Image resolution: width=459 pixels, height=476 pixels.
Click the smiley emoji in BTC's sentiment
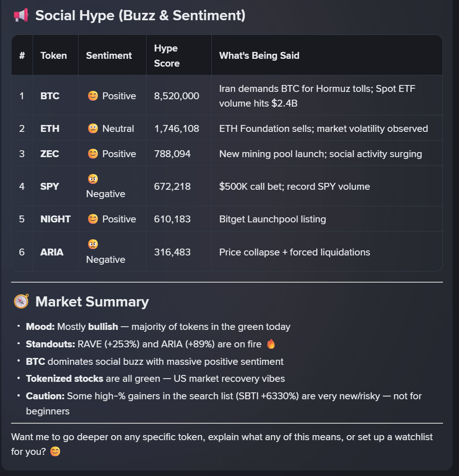pos(93,96)
